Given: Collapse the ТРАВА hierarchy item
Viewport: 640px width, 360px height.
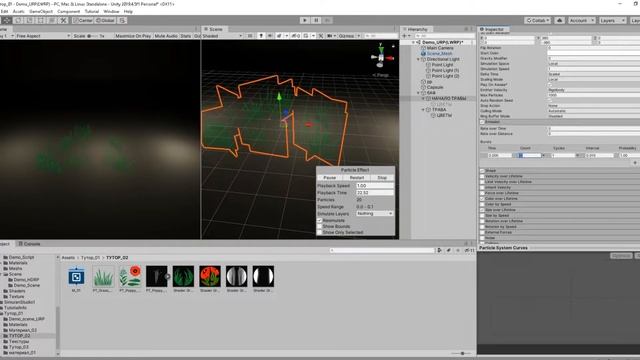Looking at the screenshot, I should [x=423, y=110].
